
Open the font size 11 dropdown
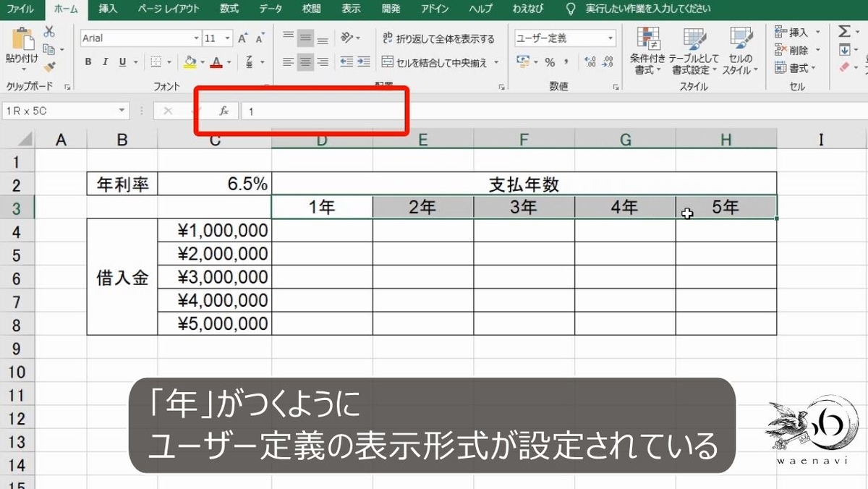pos(228,38)
